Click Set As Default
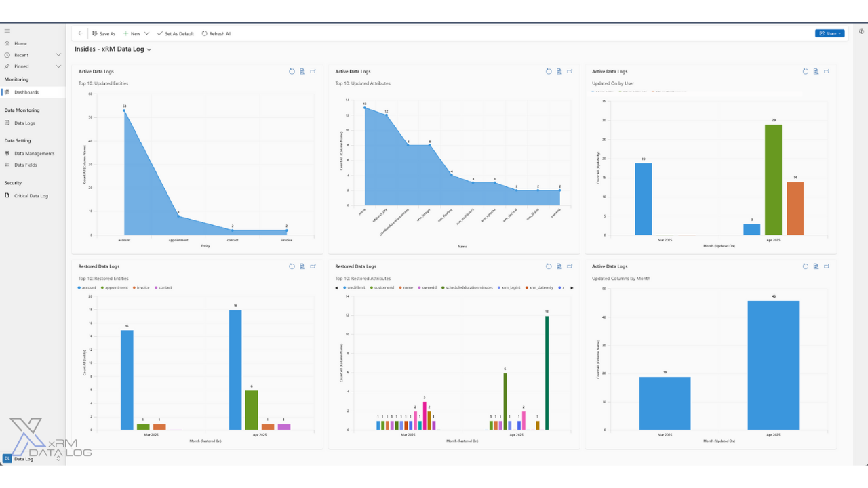This screenshot has height=488, width=868. pos(175,33)
